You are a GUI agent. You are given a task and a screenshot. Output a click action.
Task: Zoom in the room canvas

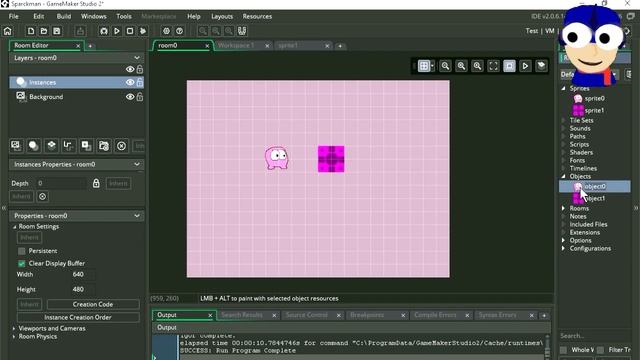(477, 66)
